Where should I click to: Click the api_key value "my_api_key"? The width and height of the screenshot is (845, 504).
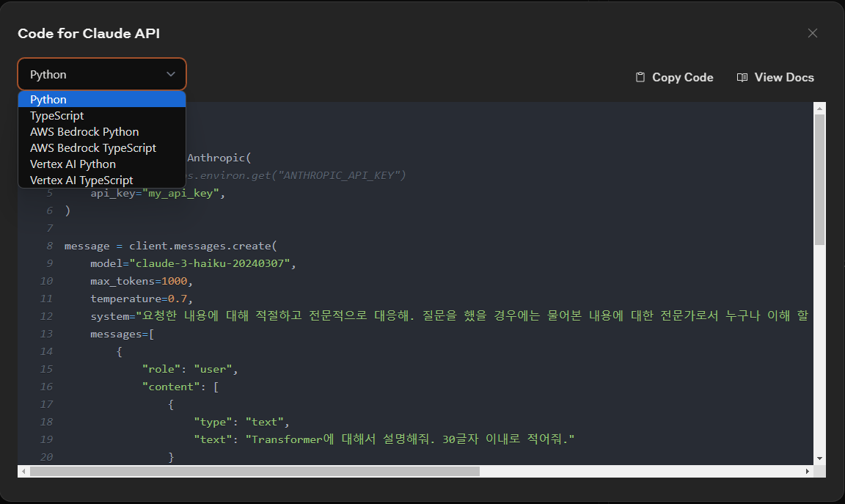click(180, 193)
